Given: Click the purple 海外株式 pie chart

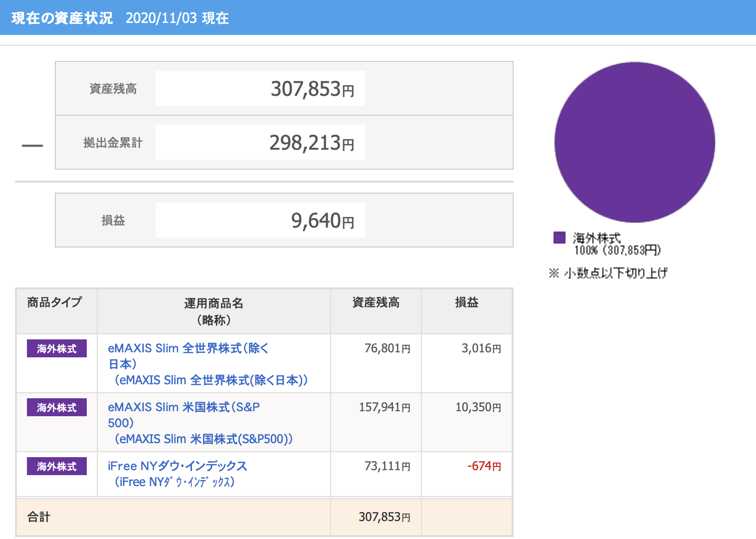Looking at the screenshot, I should [635, 142].
